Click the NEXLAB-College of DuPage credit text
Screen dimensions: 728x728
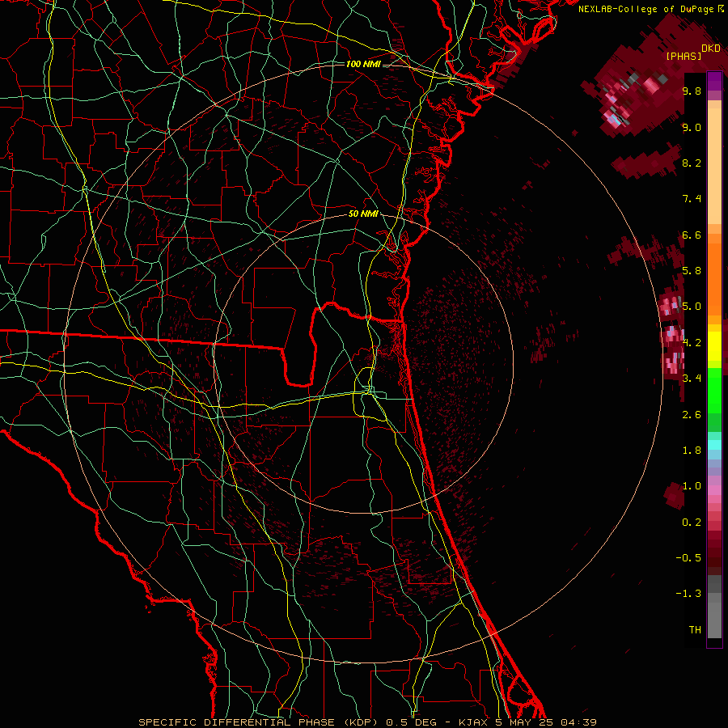click(646, 9)
